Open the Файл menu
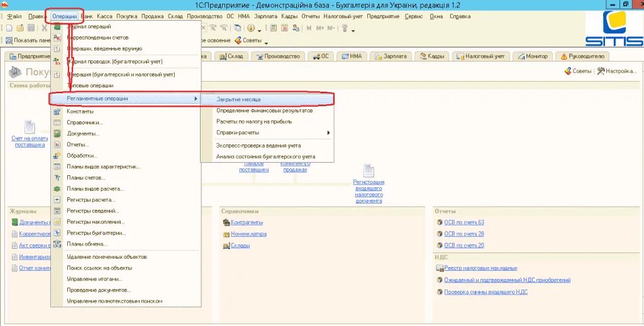 coord(15,16)
